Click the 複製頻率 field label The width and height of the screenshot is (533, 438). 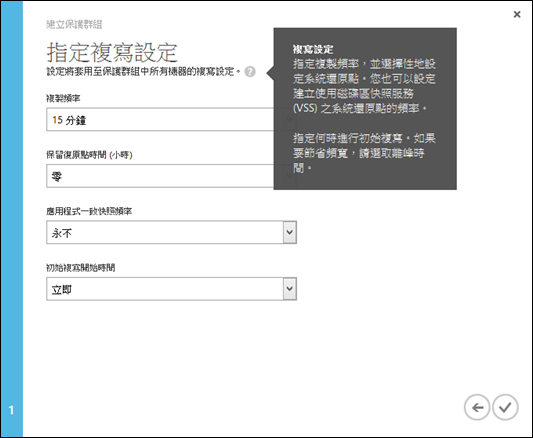pyautogui.click(x=63, y=99)
